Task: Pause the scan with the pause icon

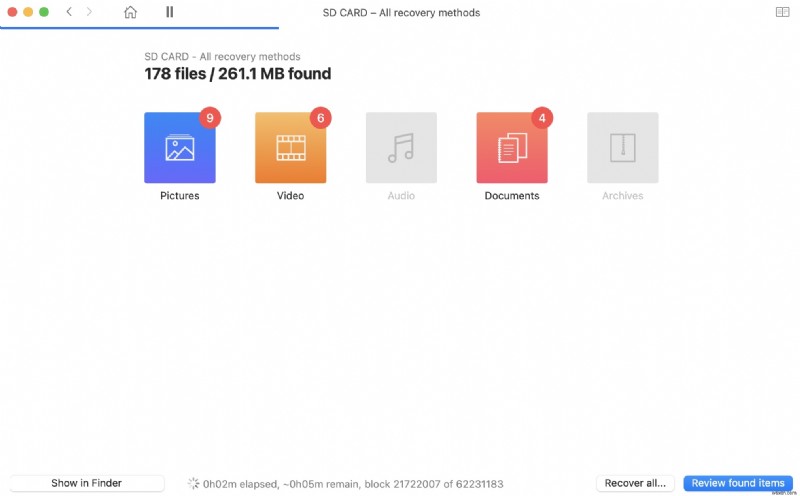Action: coord(169,12)
